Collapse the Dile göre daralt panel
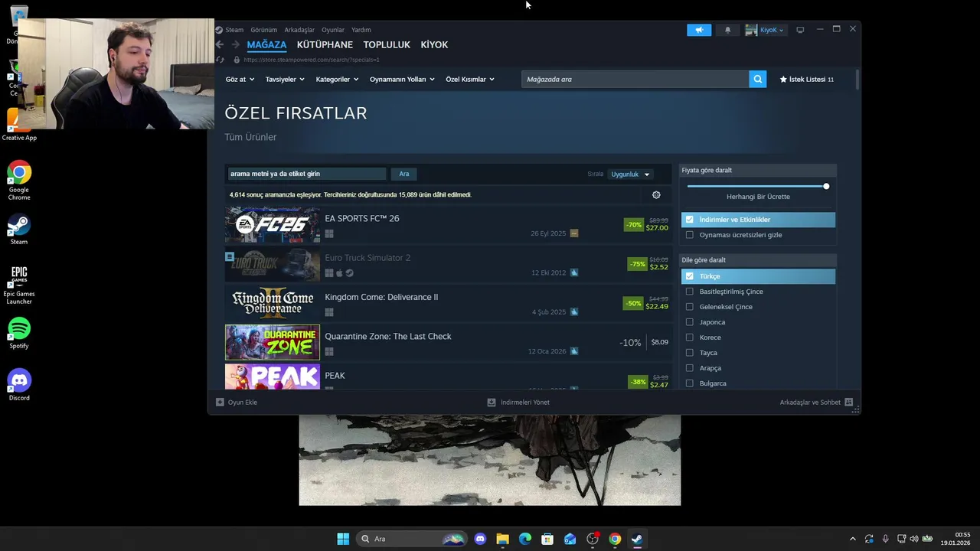Image resolution: width=980 pixels, height=551 pixels. (x=758, y=260)
